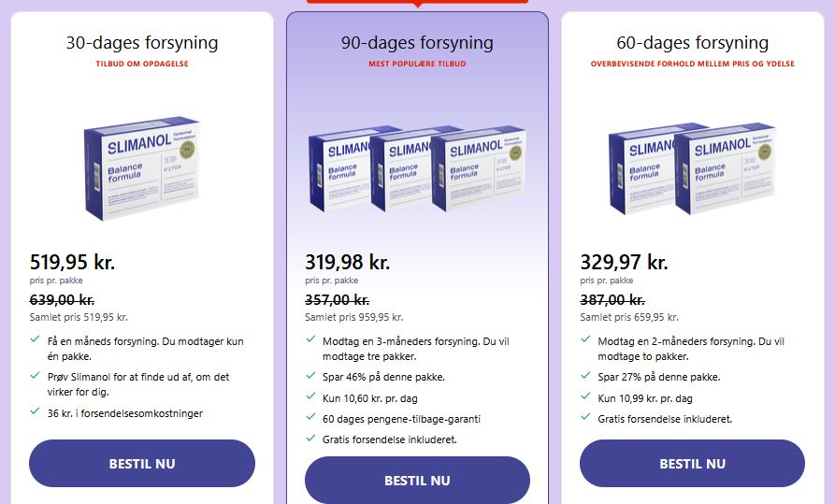This screenshot has height=504, width=835.
Task: Click checkmark next to "Kun 10,60 kr. pr. dag"
Action: click(x=310, y=396)
